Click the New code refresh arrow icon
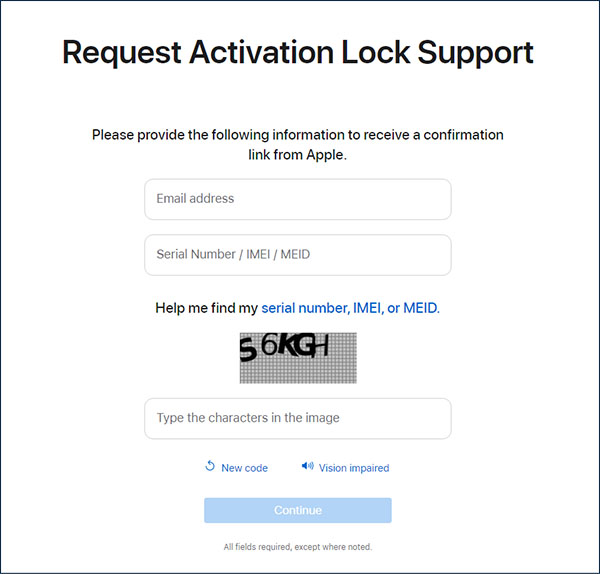 coord(210,466)
